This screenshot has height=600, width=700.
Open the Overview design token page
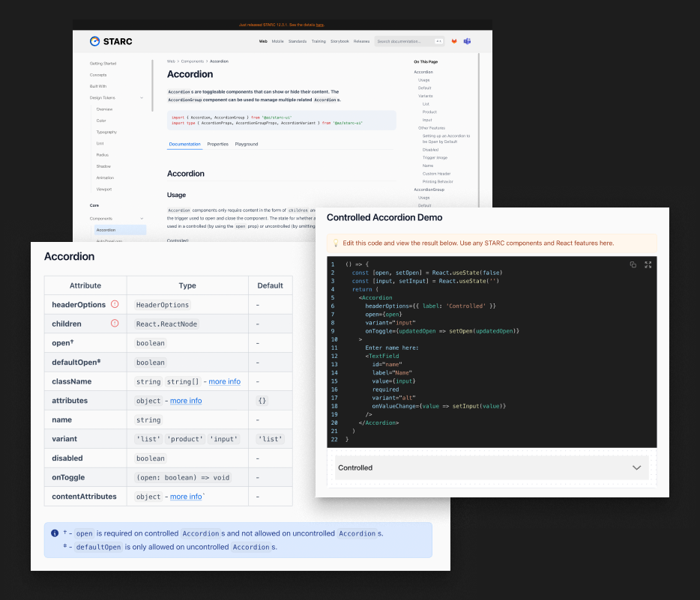click(104, 109)
